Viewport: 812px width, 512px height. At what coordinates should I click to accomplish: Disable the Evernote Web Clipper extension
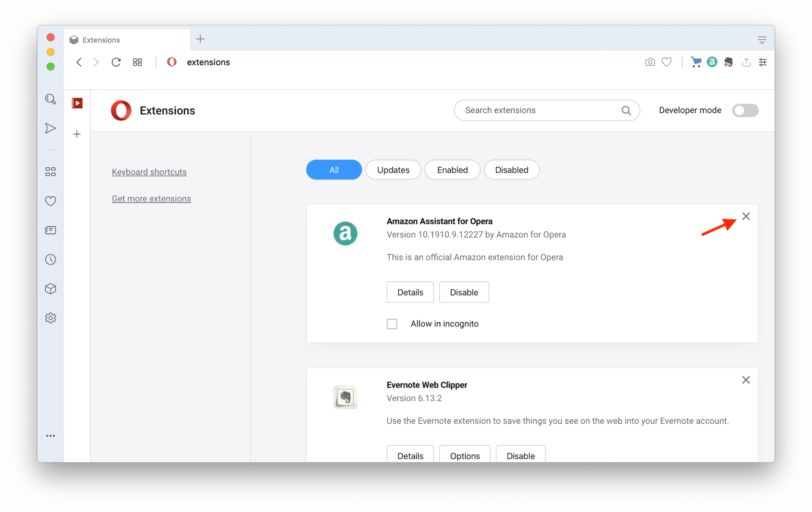519,456
